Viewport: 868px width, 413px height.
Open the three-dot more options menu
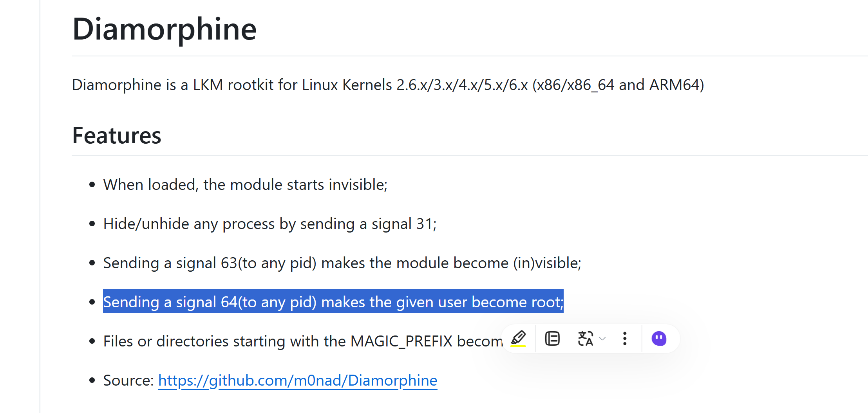coord(625,339)
